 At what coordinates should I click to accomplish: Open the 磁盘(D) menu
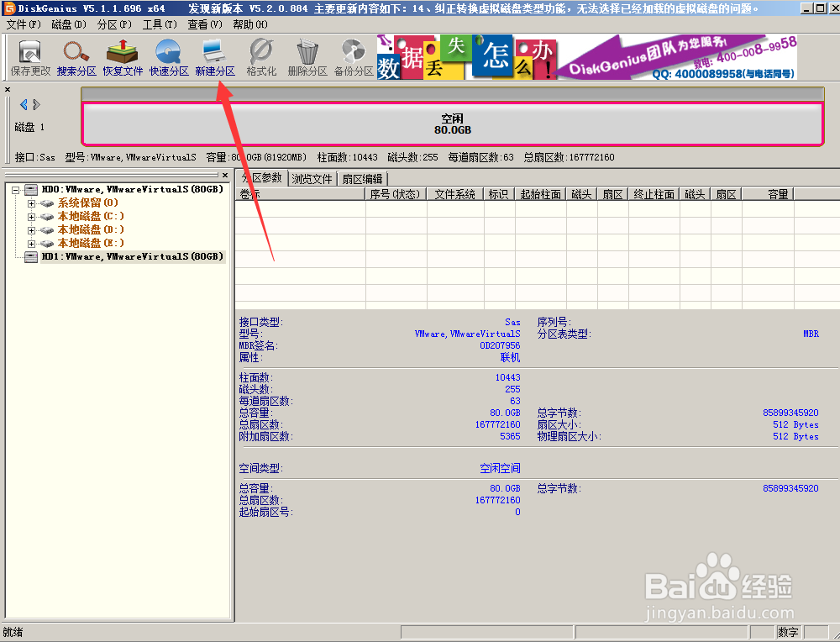(x=69, y=24)
